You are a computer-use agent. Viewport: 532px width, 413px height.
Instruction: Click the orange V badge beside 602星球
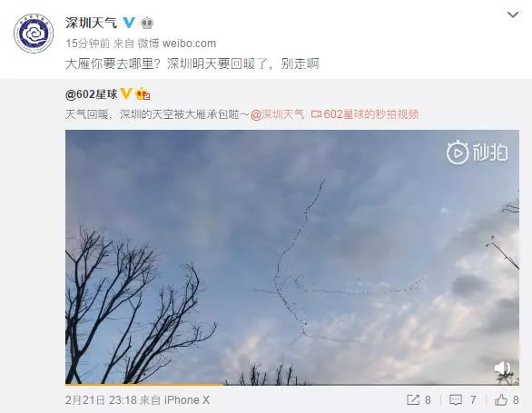pyautogui.click(x=126, y=93)
